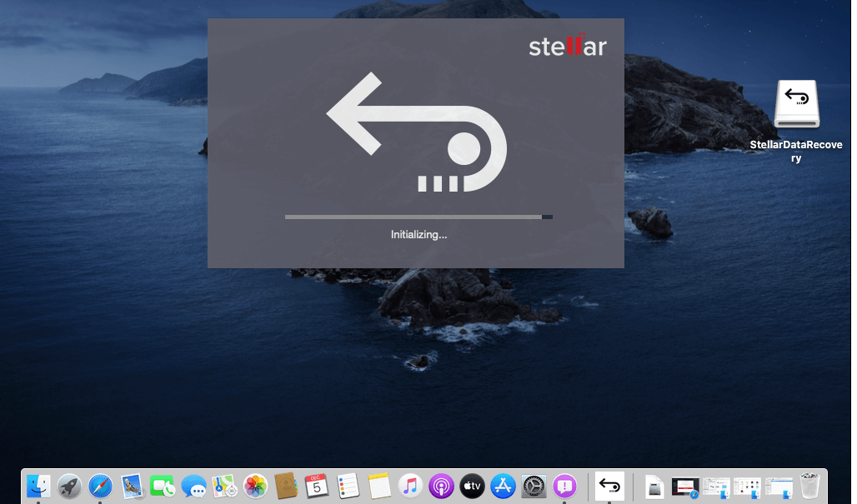Click the "Initializing..." status text

point(418,235)
